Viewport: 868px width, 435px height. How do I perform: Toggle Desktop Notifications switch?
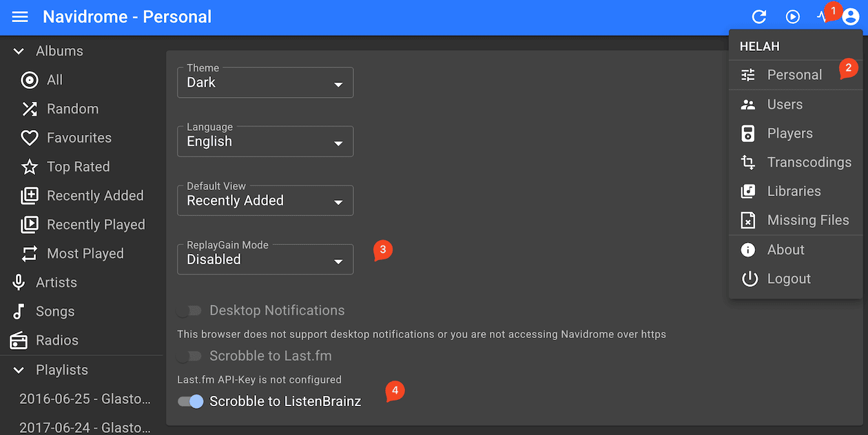[189, 310]
